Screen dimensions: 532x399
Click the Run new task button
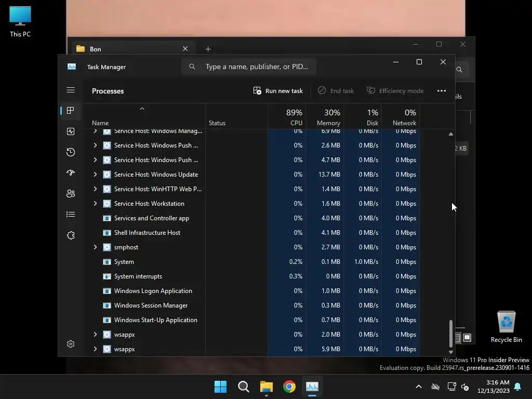(x=278, y=90)
